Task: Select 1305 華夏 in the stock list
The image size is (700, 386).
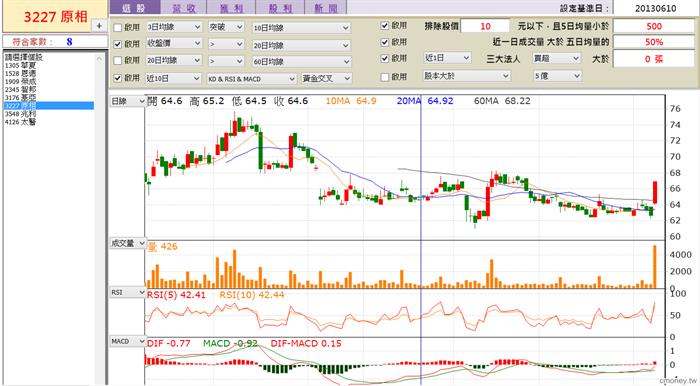Action: [x=49, y=66]
